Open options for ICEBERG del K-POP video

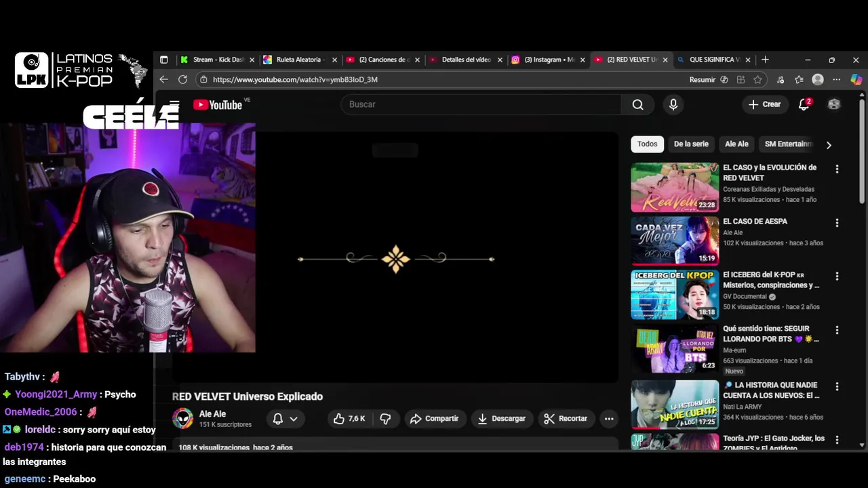[x=837, y=277]
